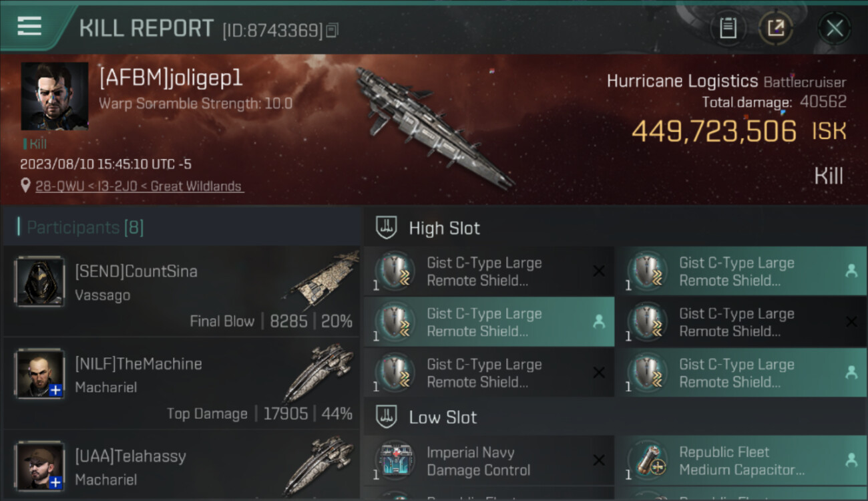Open the hamburger menu in top-left corner
This screenshot has width=868, height=501.
tap(29, 26)
